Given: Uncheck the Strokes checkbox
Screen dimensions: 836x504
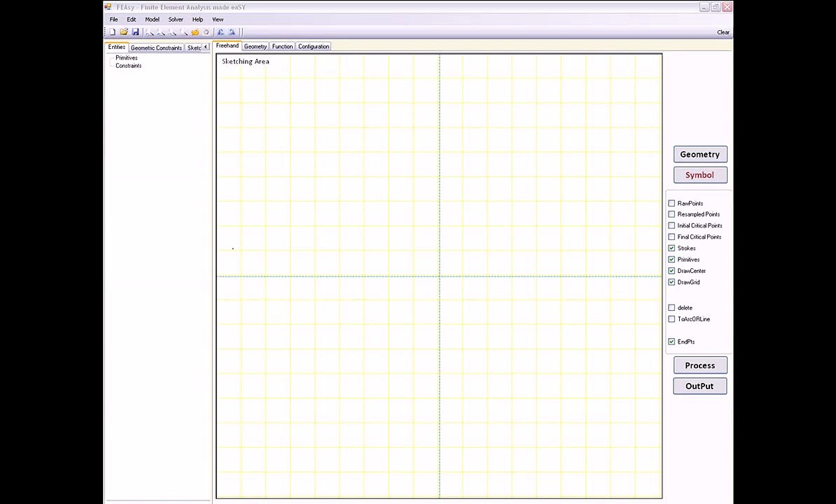Looking at the screenshot, I should [x=671, y=248].
